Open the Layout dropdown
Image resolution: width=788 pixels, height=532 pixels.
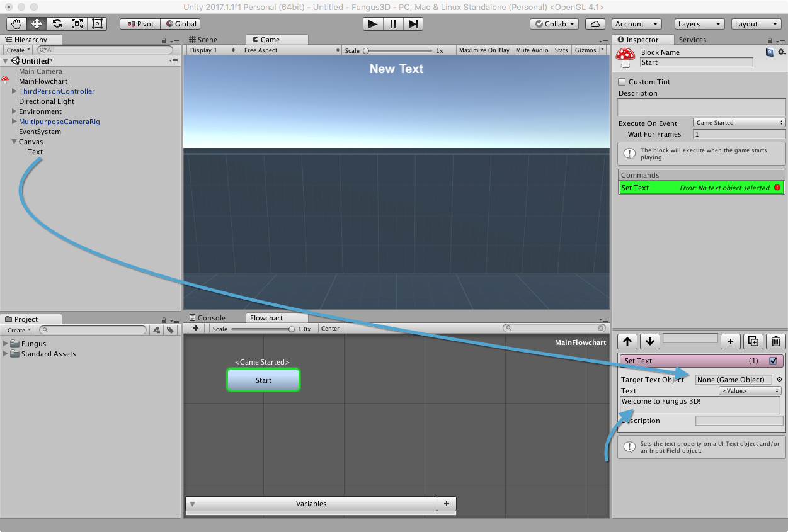pos(757,24)
